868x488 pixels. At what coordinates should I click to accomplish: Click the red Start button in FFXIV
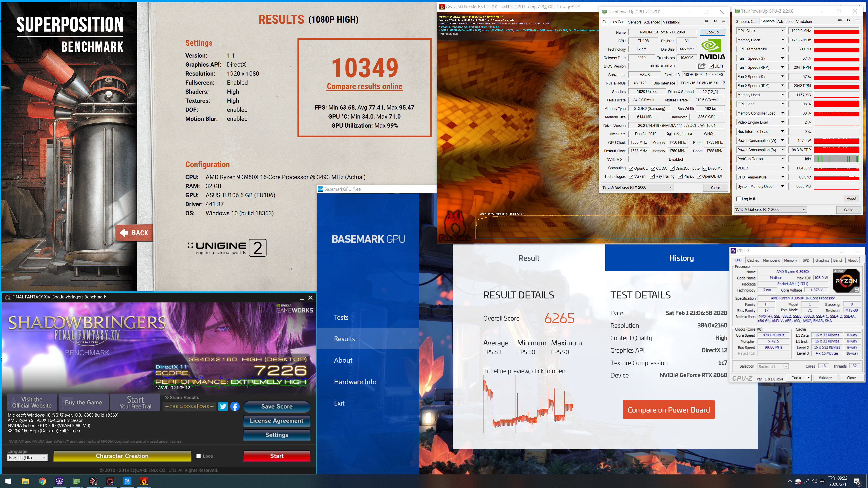277,456
